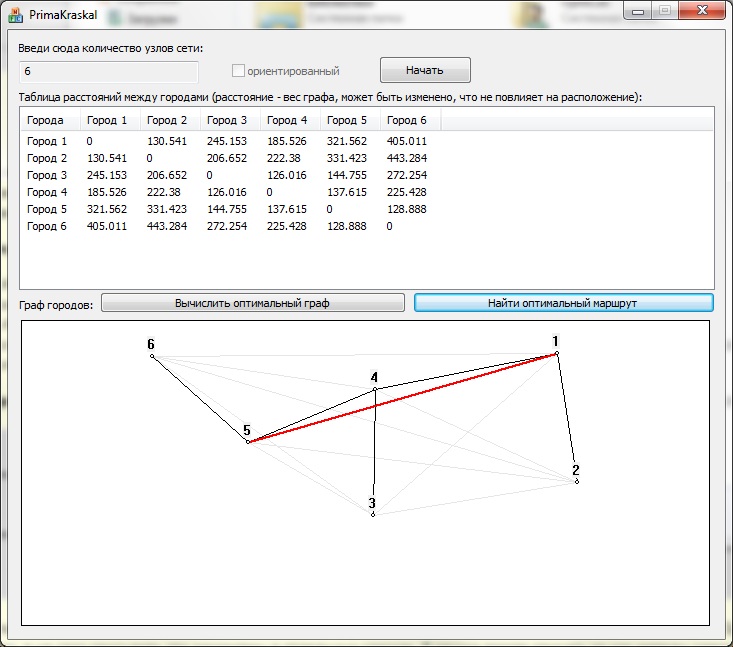Screen dimensions: 733x647
Task: Click cell 225.428 in Город 4 row
Action: 407,192
